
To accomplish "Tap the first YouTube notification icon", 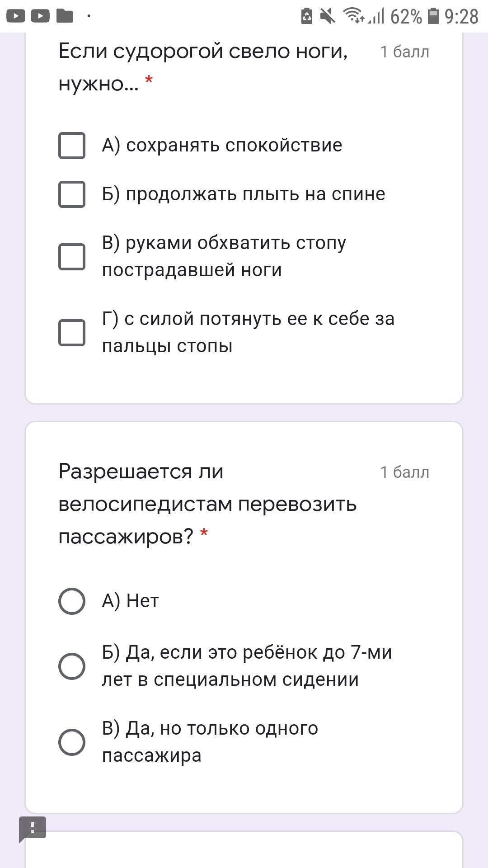I will coord(16,16).
